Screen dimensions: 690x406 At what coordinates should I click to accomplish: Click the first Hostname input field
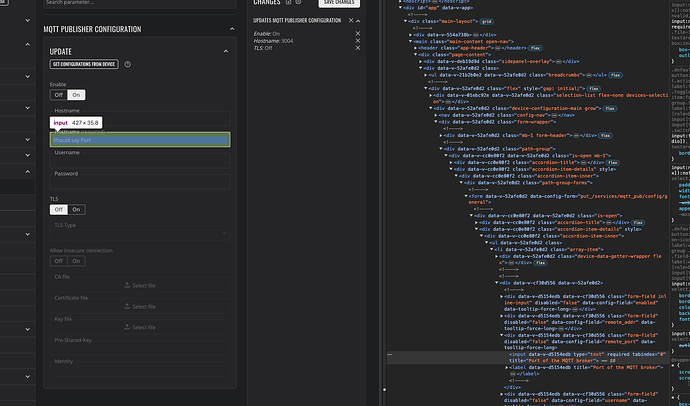coord(140,118)
